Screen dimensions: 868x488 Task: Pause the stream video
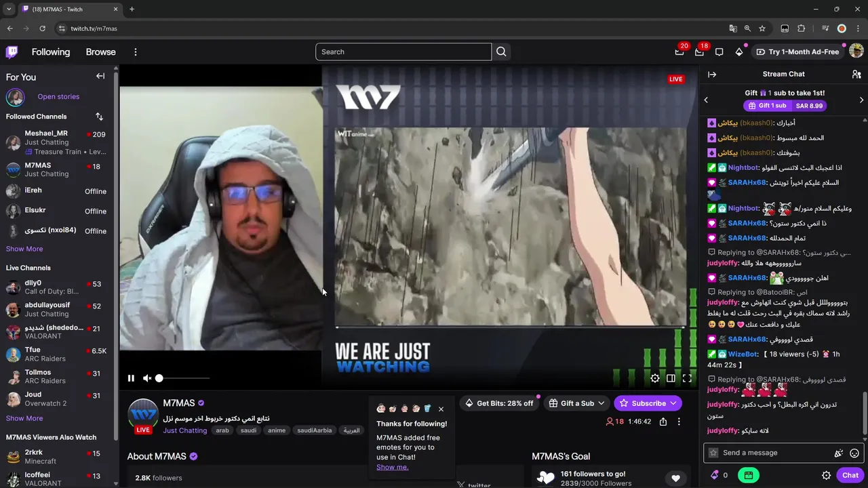click(131, 378)
